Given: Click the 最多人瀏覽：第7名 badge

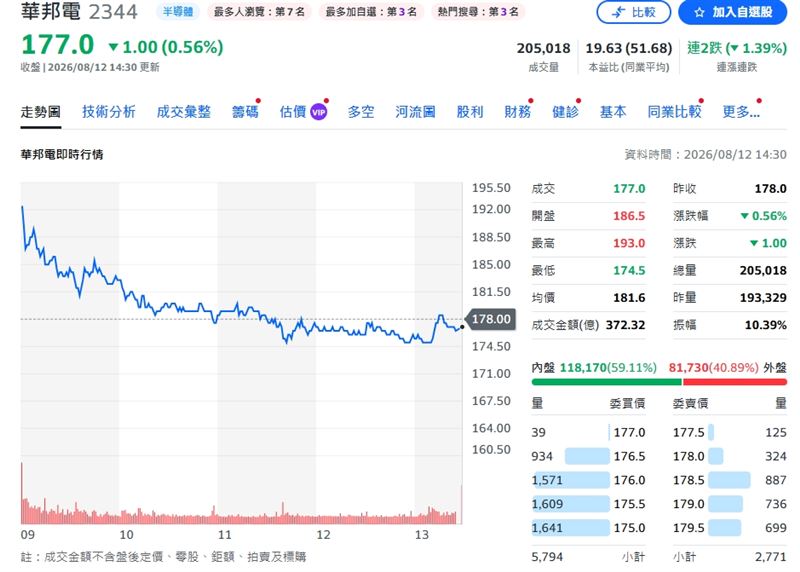Looking at the screenshot, I should [259, 11].
